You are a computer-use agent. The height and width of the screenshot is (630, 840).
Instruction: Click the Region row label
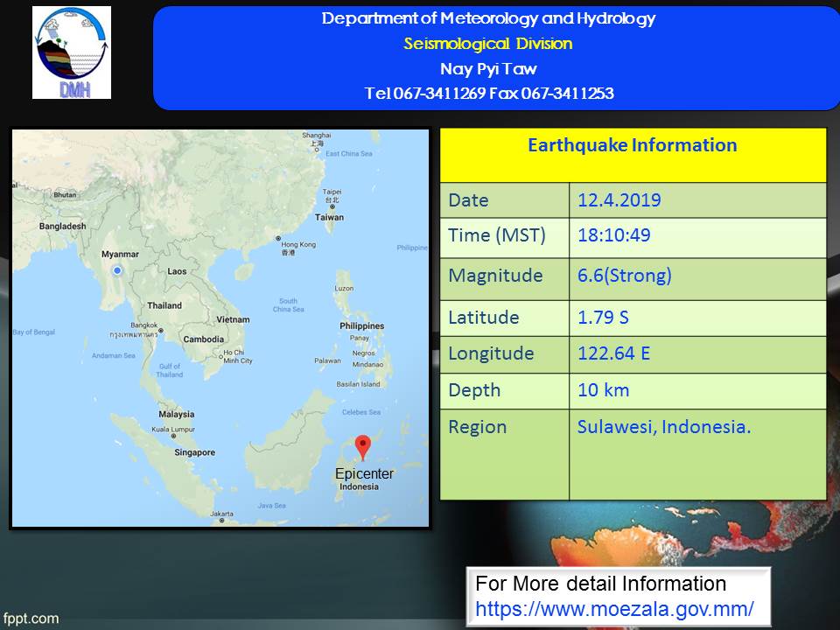tap(478, 427)
